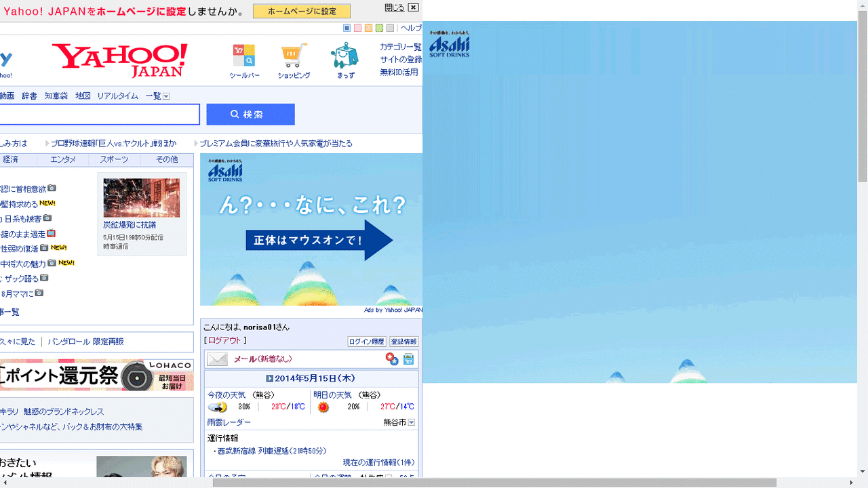Click the camera icon after 日系も被害 headline
This screenshot has width=868, height=488.
pyautogui.click(x=47, y=218)
